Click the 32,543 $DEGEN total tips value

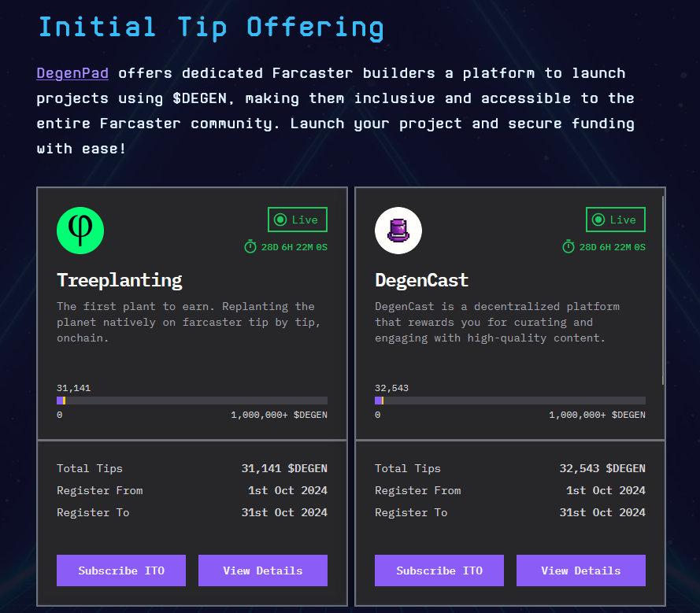pyautogui.click(x=602, y=468)
